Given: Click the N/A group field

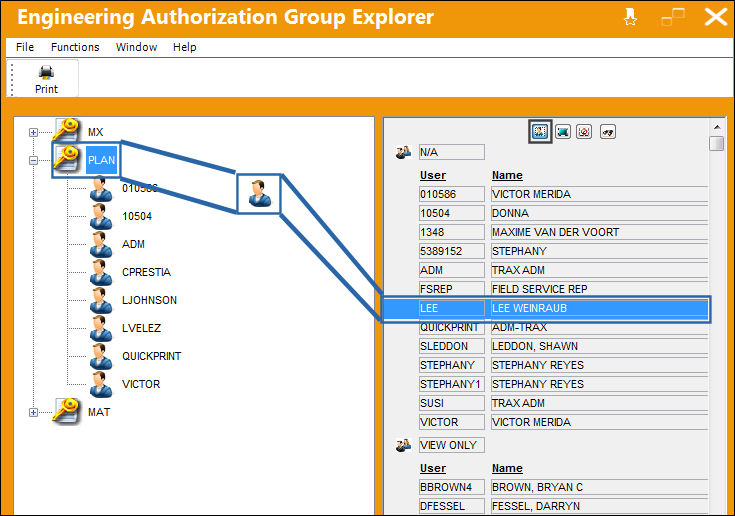Looking at the screenshot, I should coord(451,152).
